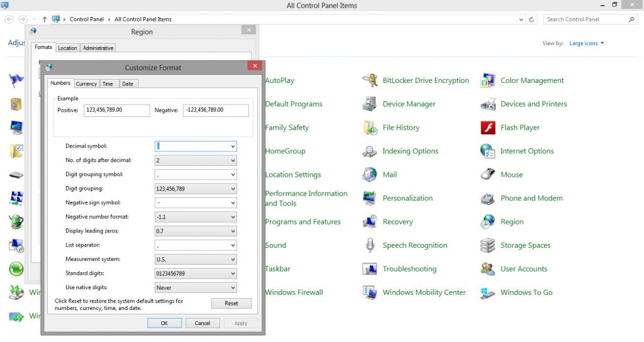Open Troubleshooting icon
644x342 pixels.
(x=370, y=269)
